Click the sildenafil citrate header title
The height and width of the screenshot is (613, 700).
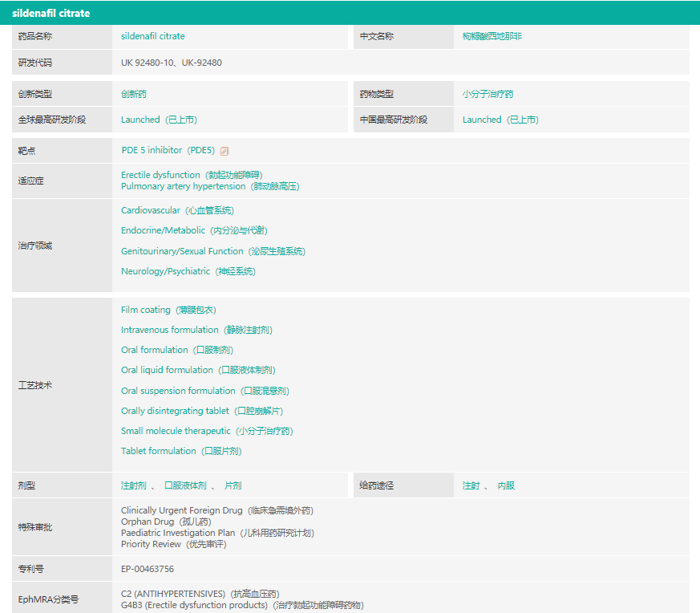[51, 14]
